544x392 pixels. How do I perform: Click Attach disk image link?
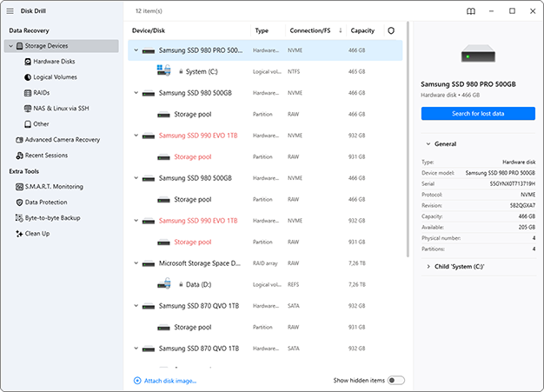170,381
